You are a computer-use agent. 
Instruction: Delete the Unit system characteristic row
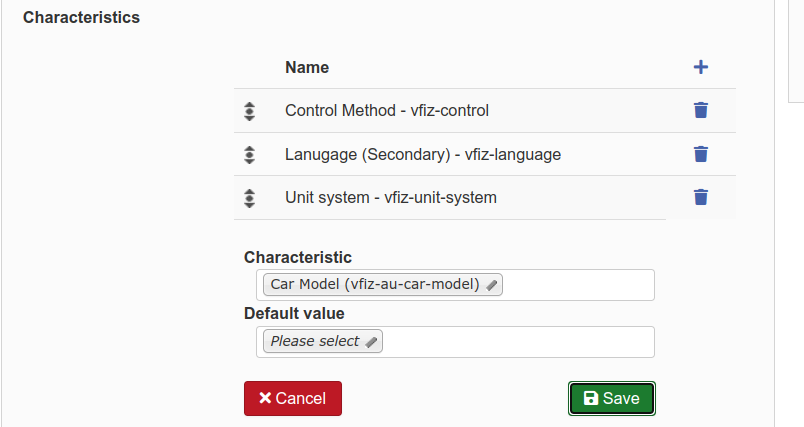coord(701,197)
